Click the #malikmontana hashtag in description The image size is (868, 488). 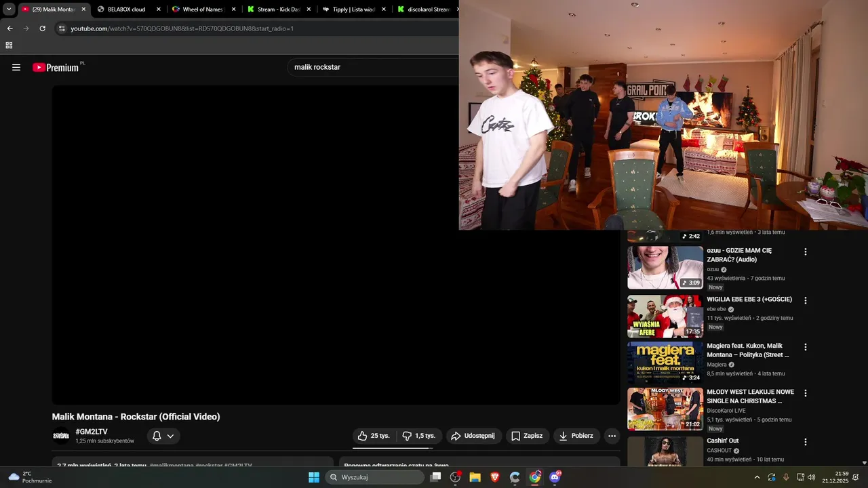[172, 466]
